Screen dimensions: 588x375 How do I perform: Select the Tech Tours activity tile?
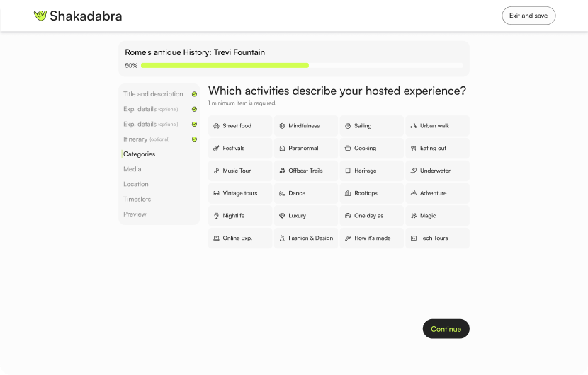[437, 238]
